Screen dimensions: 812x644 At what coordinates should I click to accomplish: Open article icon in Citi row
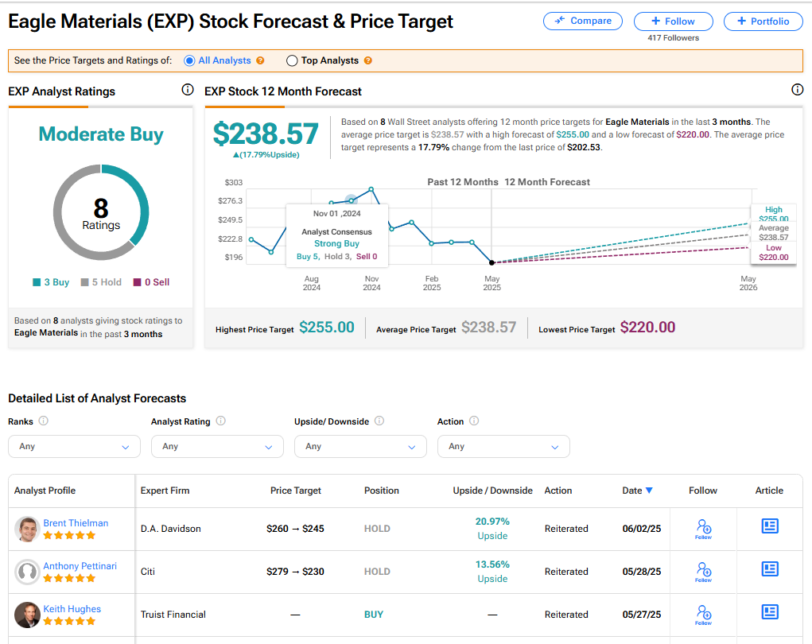770,569
